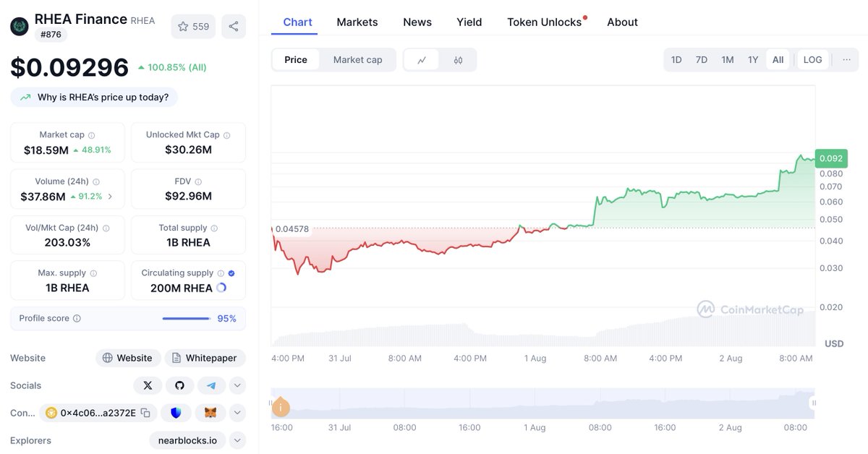Click the shield security icon
The height and width of the screenshot is (454, 868).
176,413
